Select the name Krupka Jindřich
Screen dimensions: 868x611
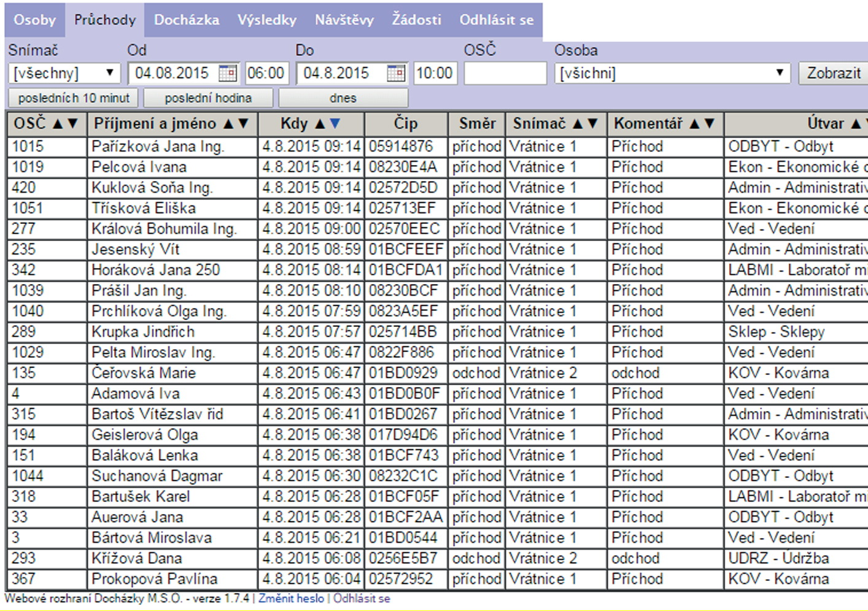tap(143, 332)
